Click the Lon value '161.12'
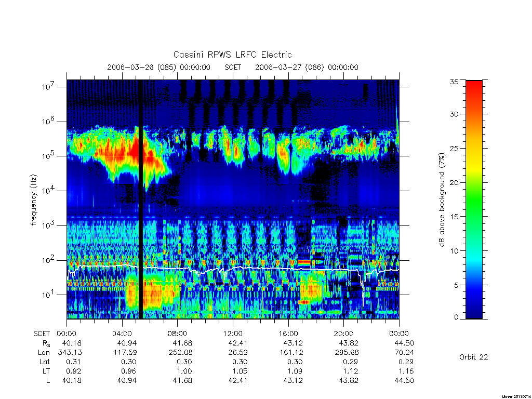This screenshot has width=532, height=399. [291, 353]
